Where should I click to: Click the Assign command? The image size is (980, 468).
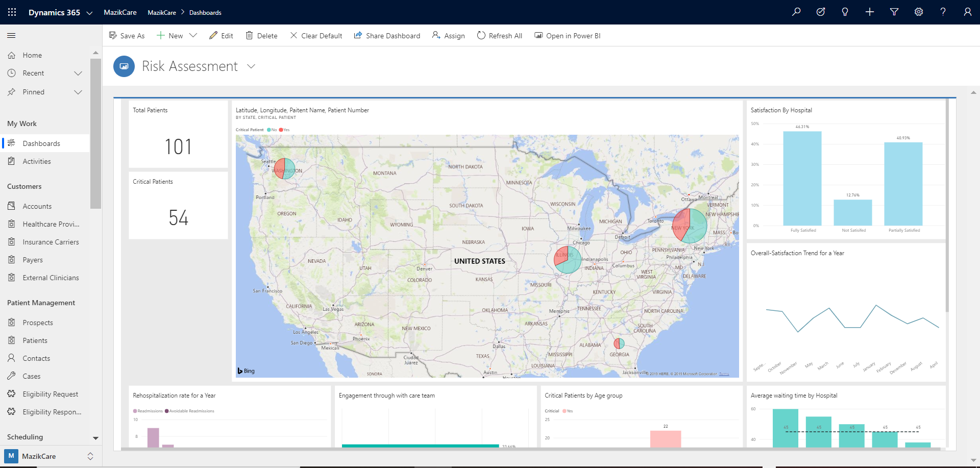click(x=448, y=36)
